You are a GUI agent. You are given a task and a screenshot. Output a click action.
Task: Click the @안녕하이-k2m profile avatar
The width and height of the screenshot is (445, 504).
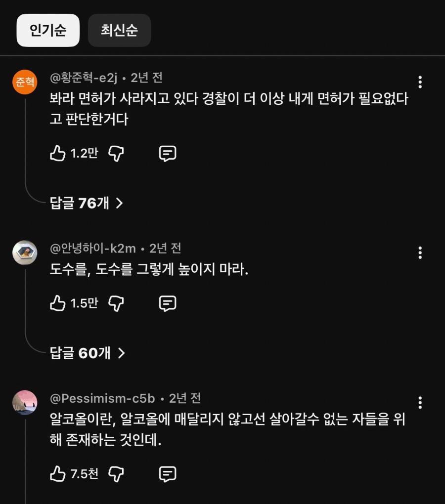click(x=25, y=252)
